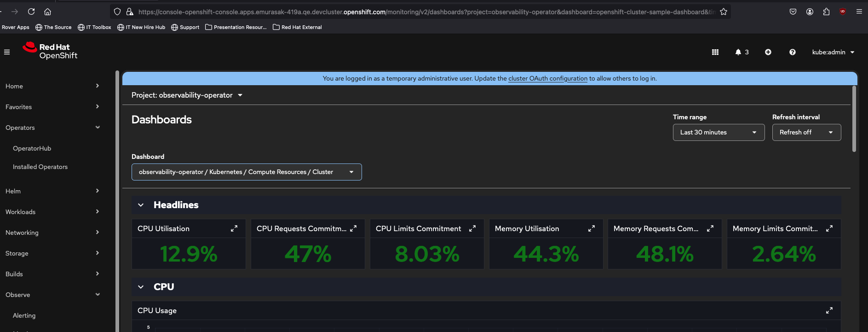Expand the CPU Usage chart panel

829,310
